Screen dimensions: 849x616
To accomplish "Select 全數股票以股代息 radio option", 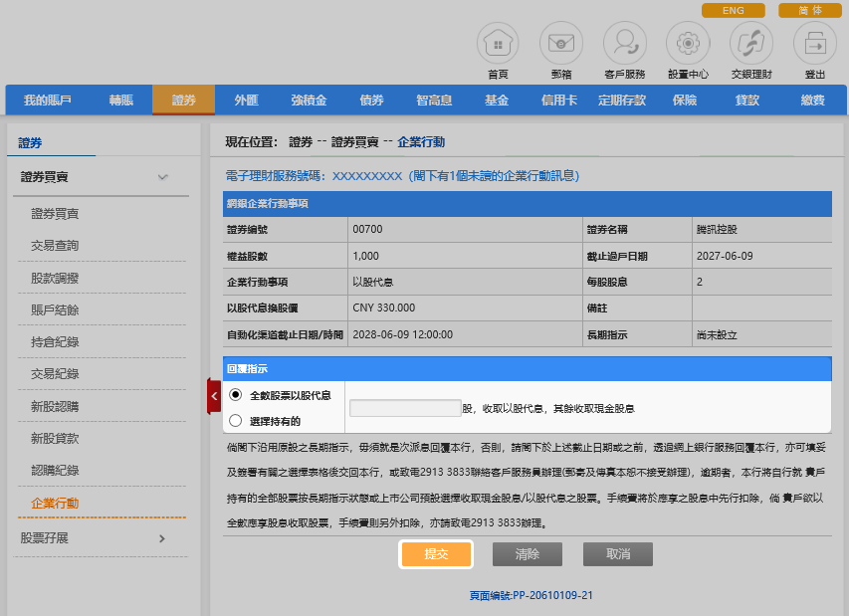I will pyautogui.click(x=236, y=395).
